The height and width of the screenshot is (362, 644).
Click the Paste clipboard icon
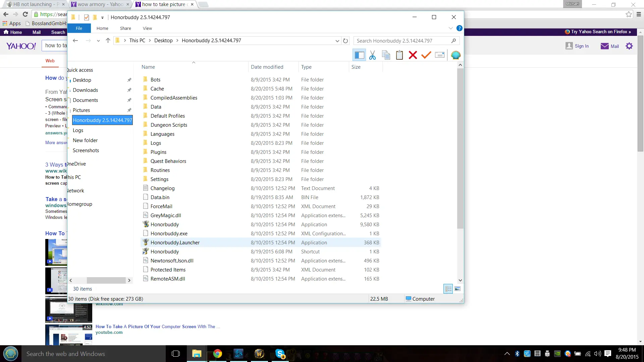(x=399, y=55)
